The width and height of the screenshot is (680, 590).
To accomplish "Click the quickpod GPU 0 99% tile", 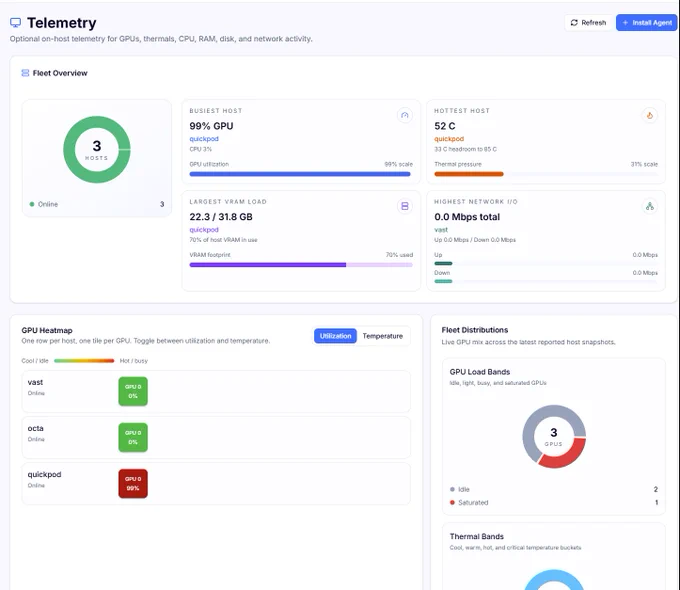I will pyautogui.click(x=133, y=483).
